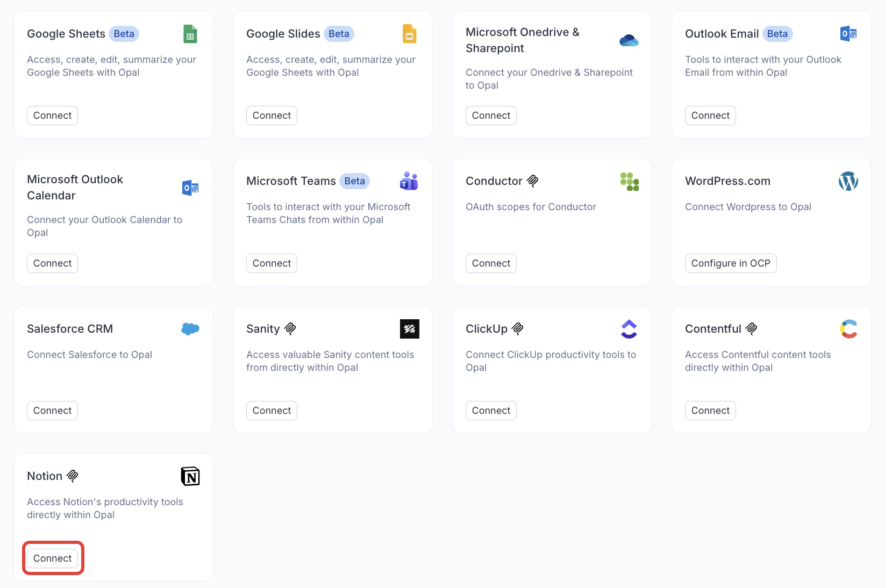
Task: Click the Google Sheets card title
Action: pyautogui.click(x=66, y=34)
